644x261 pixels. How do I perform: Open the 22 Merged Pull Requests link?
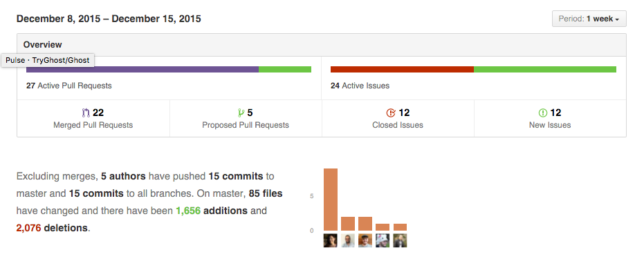coord(93,118)
